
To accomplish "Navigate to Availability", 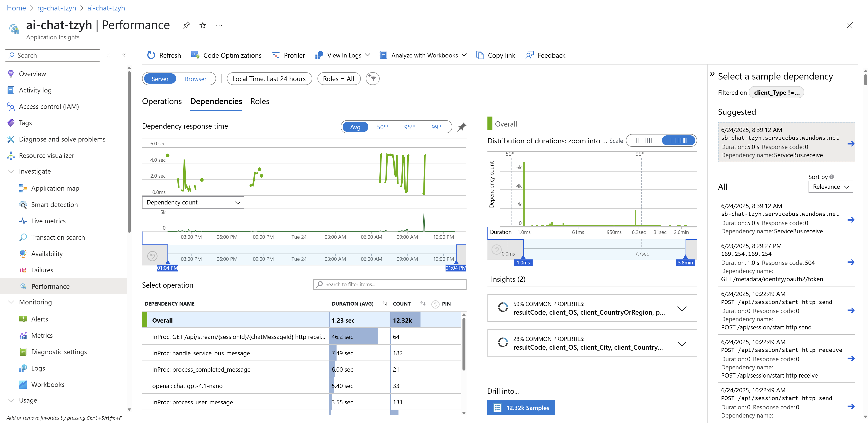I will tap(47, 254).
